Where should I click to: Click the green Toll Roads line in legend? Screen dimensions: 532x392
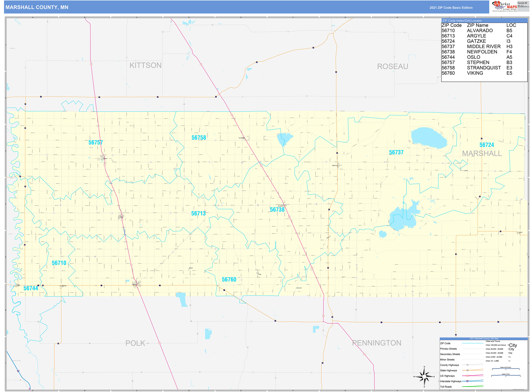[473, 386]
